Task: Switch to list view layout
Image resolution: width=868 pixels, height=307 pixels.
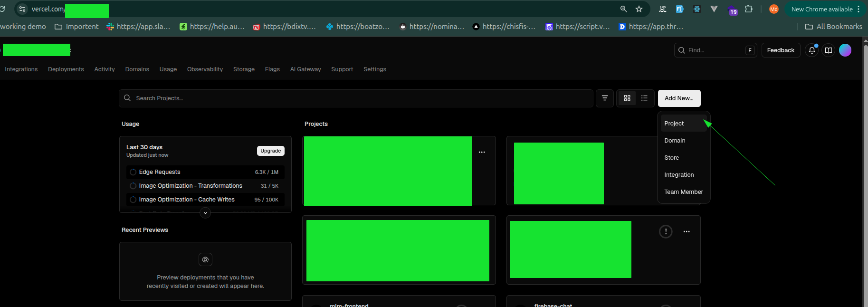Action: (644, 98)
